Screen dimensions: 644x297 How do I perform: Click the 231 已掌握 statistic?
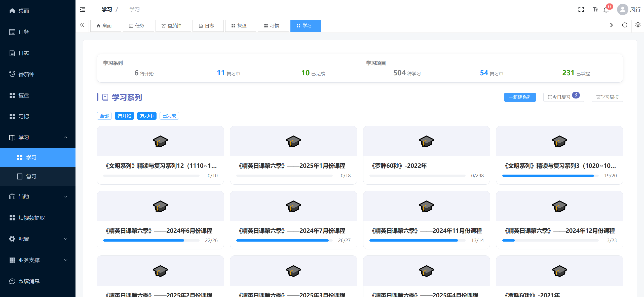pyautogui.click(x=576, y=73)
